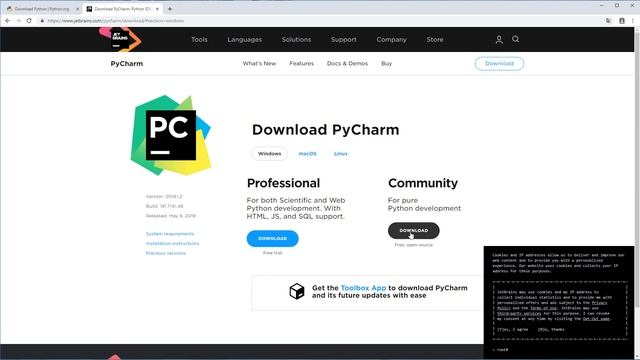Viewport: 640px width, 360px height.
Task: Open Installation instructions link
Action: pos(172,244)
